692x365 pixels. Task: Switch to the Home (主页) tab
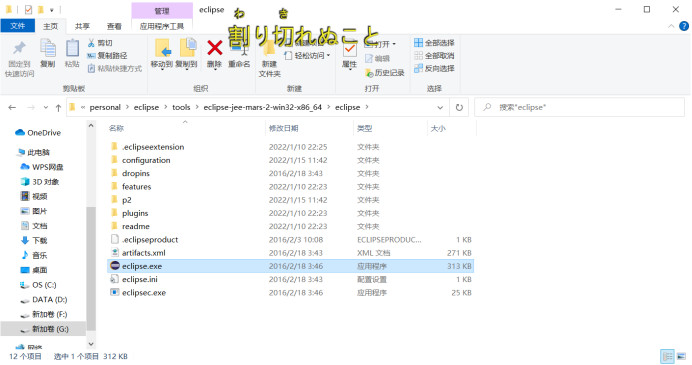50,26
